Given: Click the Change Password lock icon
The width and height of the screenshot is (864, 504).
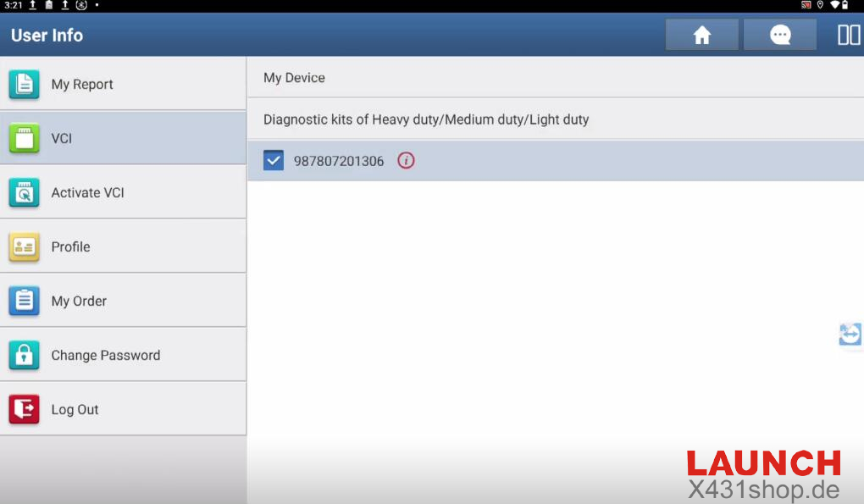Looking at the screenshot, I should [24, 355].
